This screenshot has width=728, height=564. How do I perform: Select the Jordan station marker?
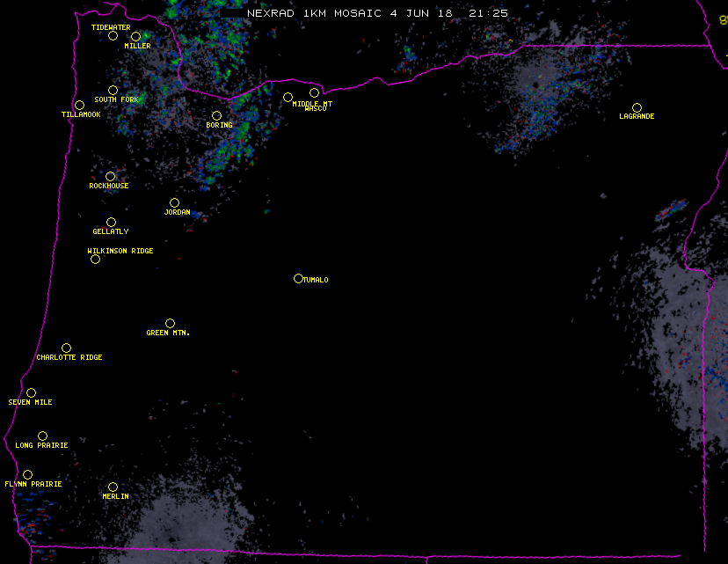tap(174, 203)
